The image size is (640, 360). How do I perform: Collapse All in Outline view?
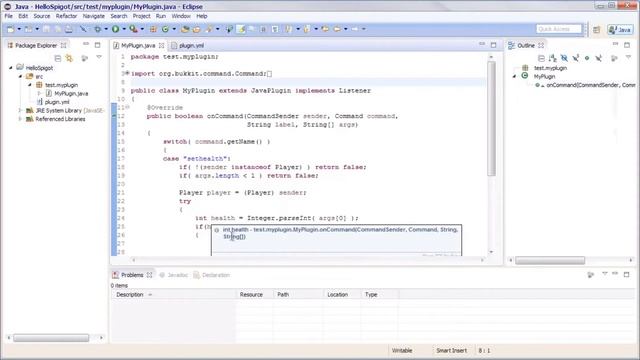(x=541, y=58)
